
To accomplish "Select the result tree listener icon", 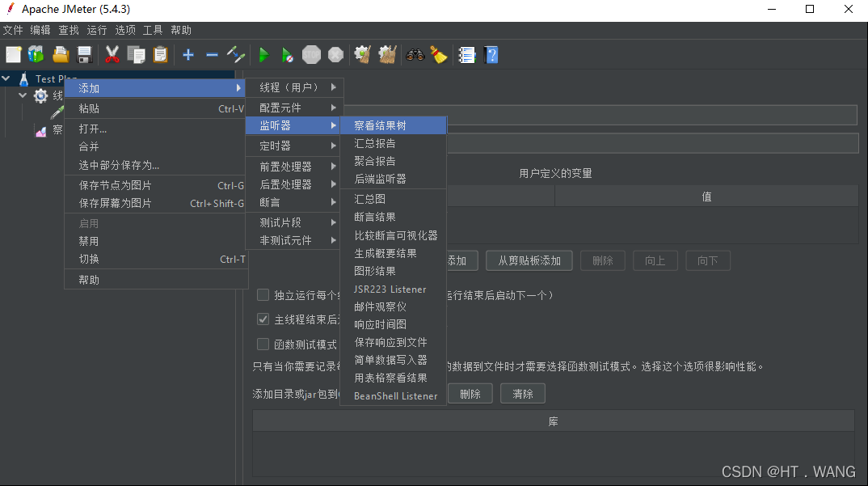I will point(41,131).
